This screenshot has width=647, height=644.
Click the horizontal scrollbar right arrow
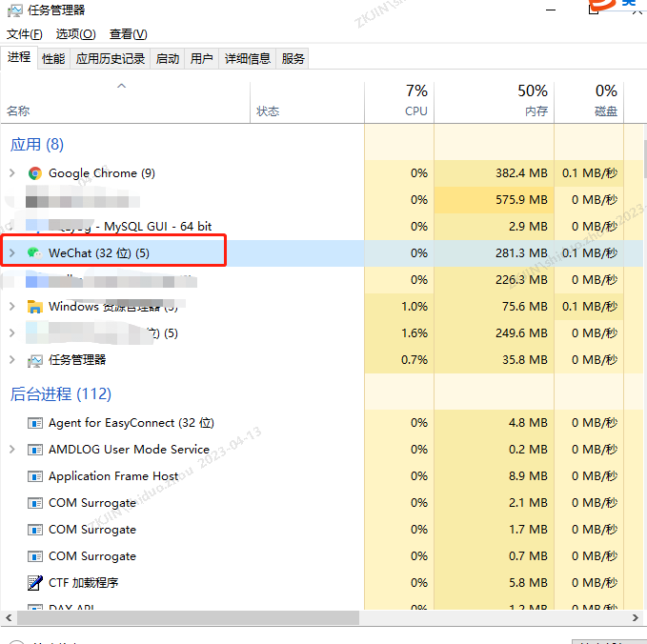(636, 618)
